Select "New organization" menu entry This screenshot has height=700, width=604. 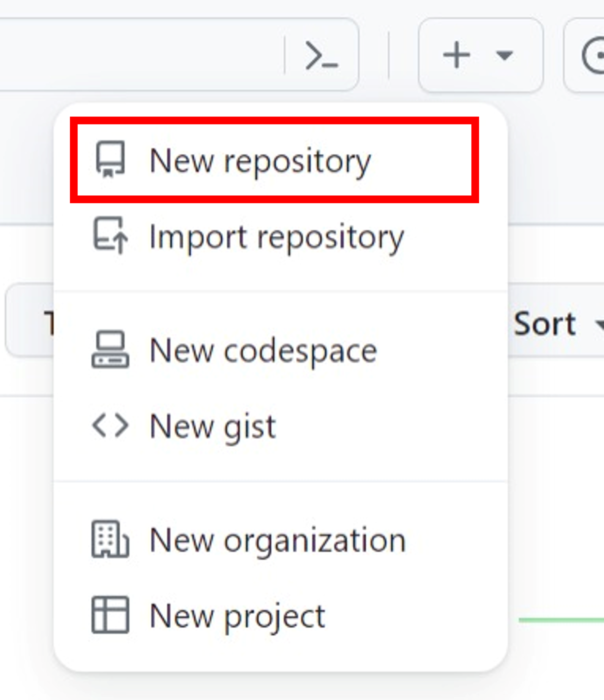277,541
